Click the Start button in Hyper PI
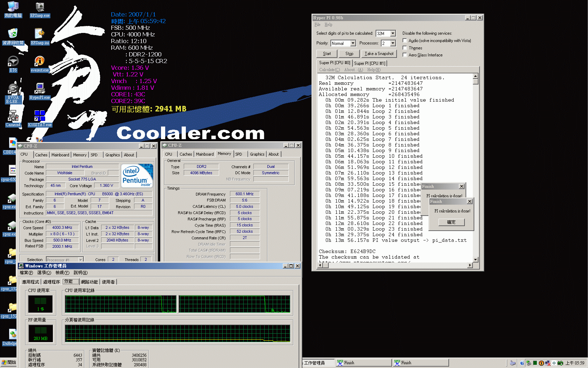This screenshot has width=588, height=368. click(x=327, y=54)
